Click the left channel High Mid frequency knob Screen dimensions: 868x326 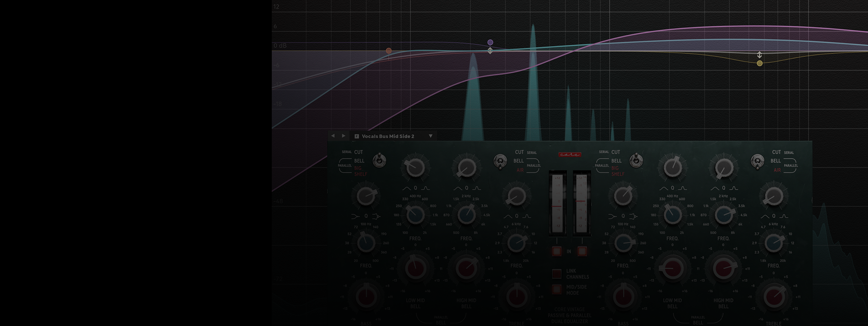tap(466, 215)
